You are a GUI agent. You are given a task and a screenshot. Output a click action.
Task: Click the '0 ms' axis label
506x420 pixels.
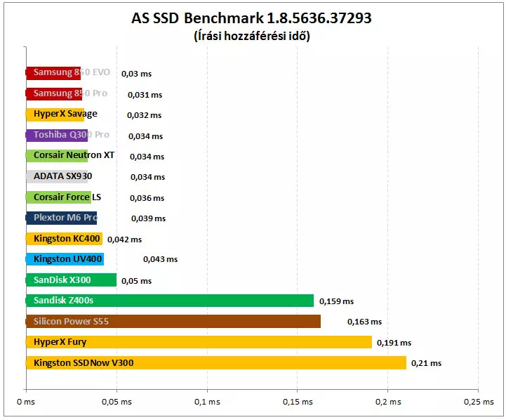coord(26,402)
